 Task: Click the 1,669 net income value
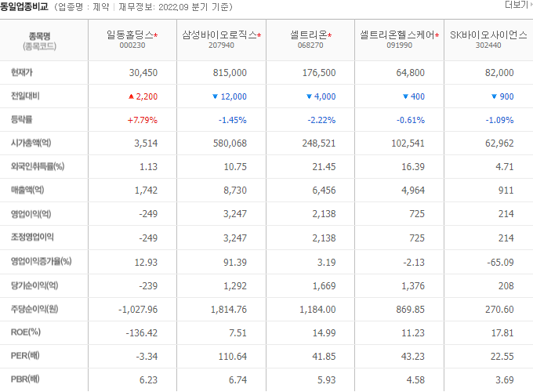324,286
